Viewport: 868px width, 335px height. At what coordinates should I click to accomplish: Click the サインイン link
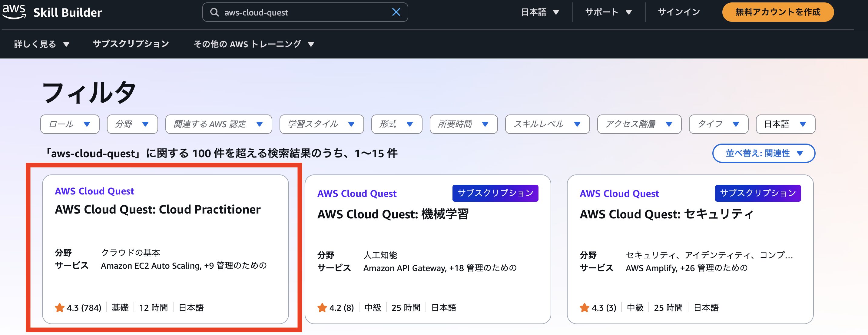(679, 12)
